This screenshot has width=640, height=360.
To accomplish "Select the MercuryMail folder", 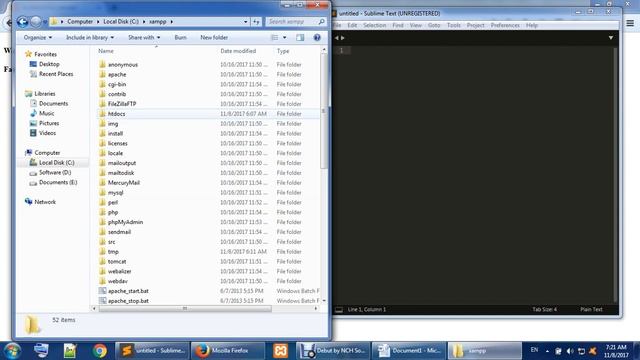I will coord(124,182).
